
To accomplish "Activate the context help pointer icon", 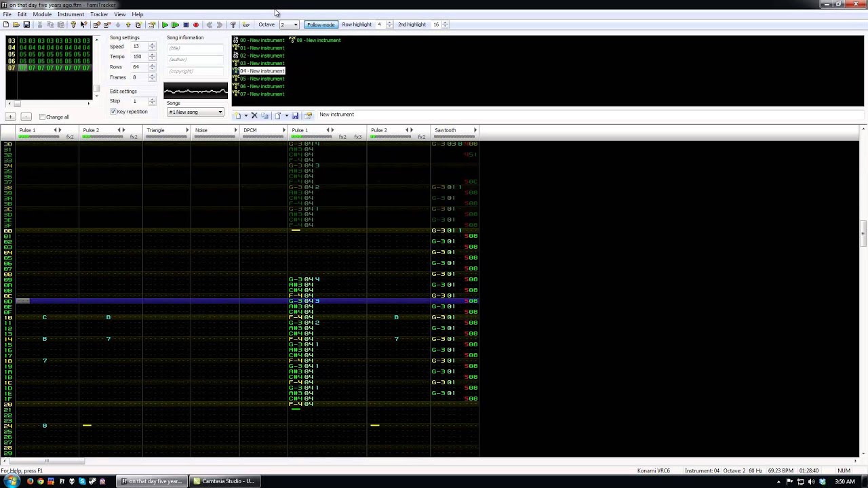I will pos(84,24).
